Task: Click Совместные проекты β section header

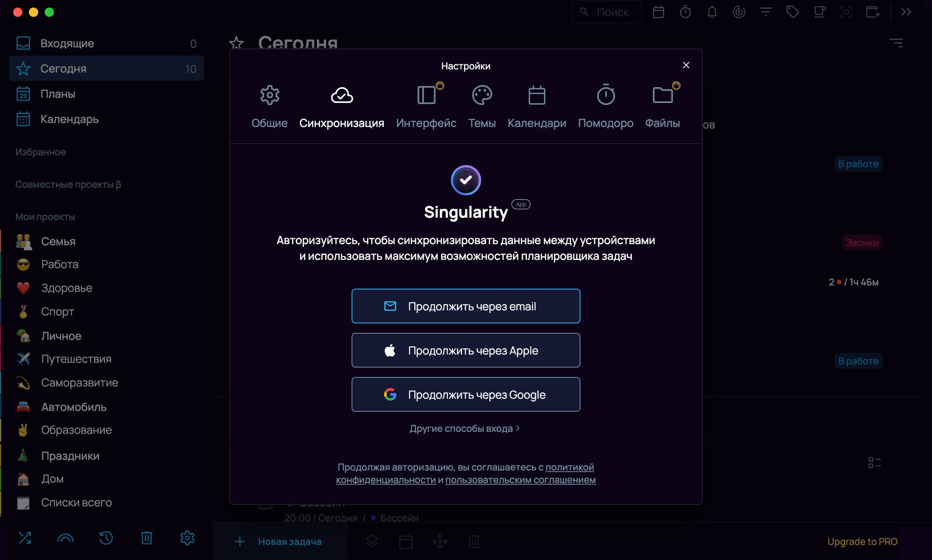Action: point(68,184)
